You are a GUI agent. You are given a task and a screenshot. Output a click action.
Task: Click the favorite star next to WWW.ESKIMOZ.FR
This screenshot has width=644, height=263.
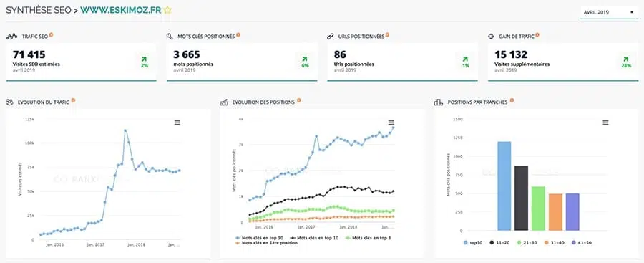point(167,10)
